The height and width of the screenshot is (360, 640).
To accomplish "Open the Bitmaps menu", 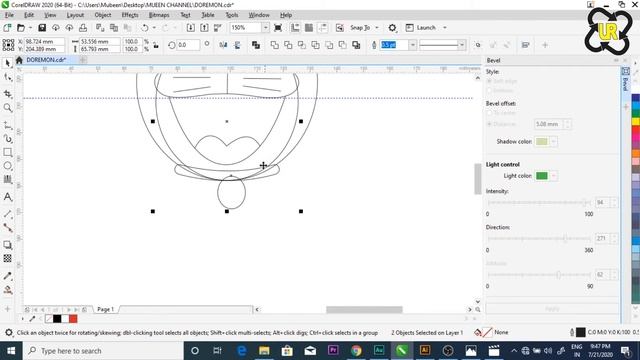I will click(159, 15).
